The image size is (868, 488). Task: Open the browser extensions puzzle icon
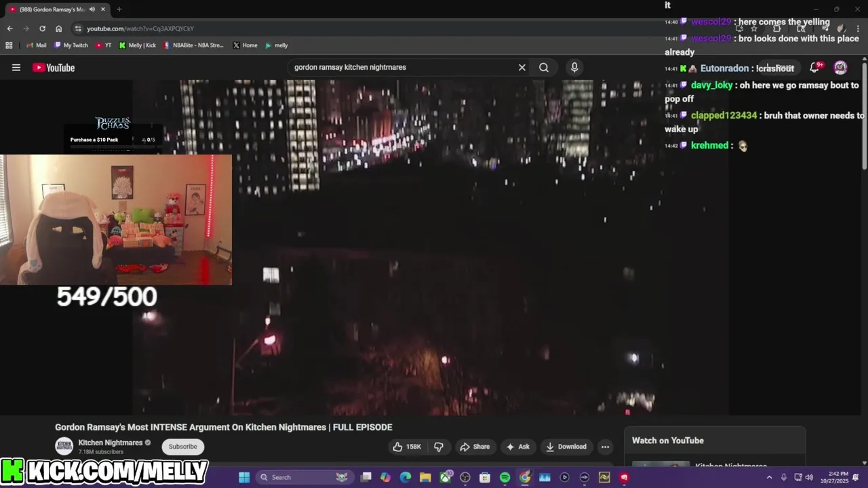click(776, 28)
